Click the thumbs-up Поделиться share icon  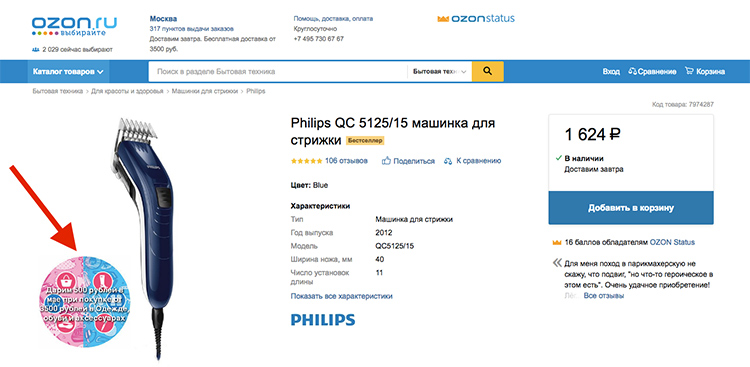click(x=386, y=161)
